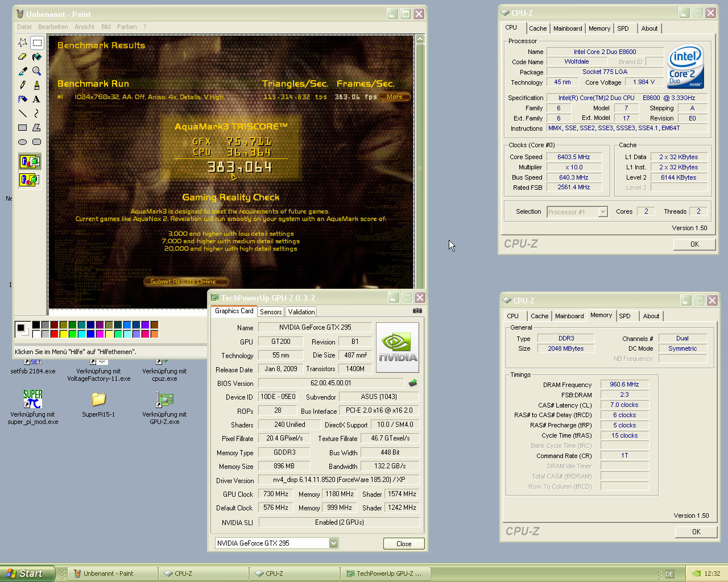728x582 pixels.
Task: Choose the Fill With Color bucket tool
Action: coord(37,57)
